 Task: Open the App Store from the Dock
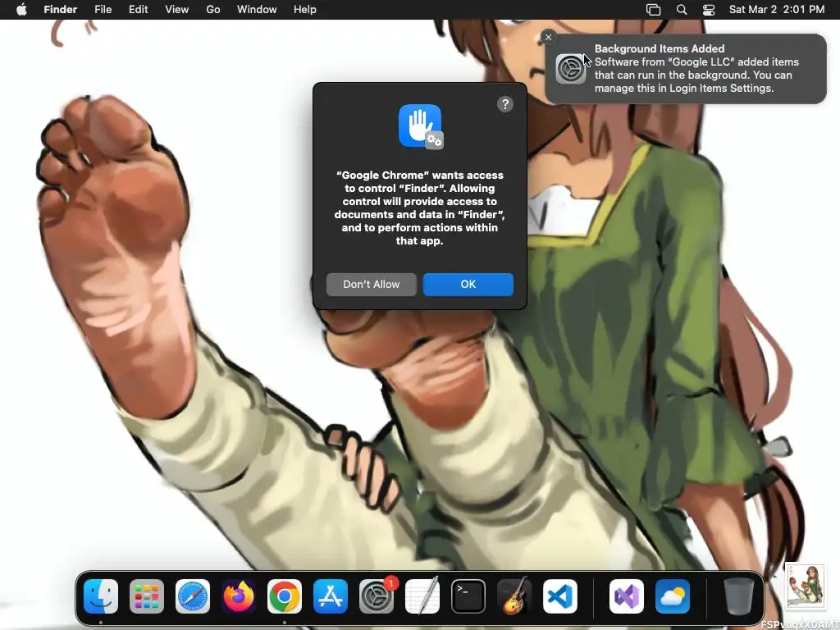[x=331, y=596]
